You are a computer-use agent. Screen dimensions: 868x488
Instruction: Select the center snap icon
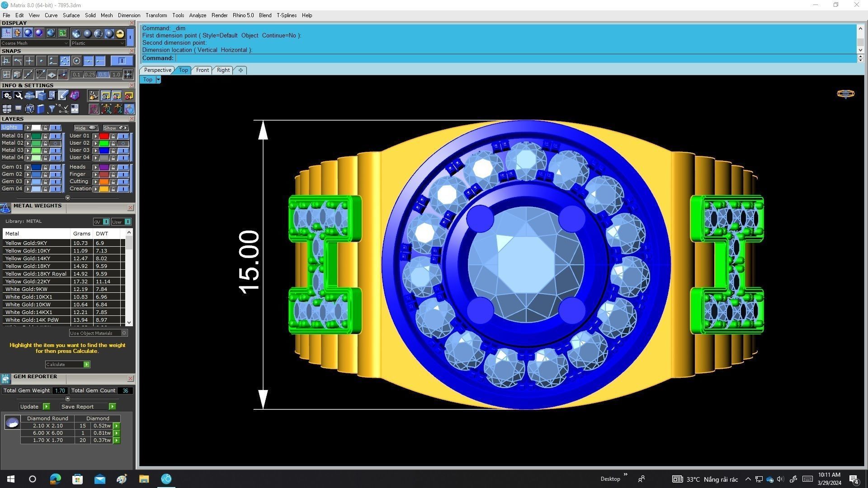(x=76, y=61)
